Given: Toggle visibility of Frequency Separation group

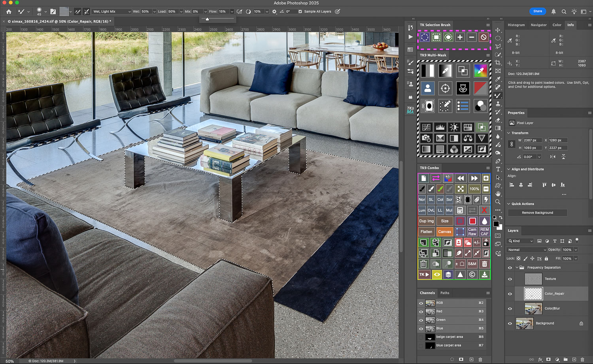Looking at the screenshot, I should tap(510, 268).
